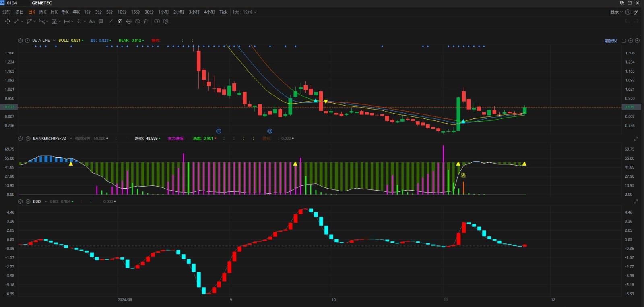Select the polyline path drawing tool
The width and height of the screenshot is (644, 307).
click(29, 21)
